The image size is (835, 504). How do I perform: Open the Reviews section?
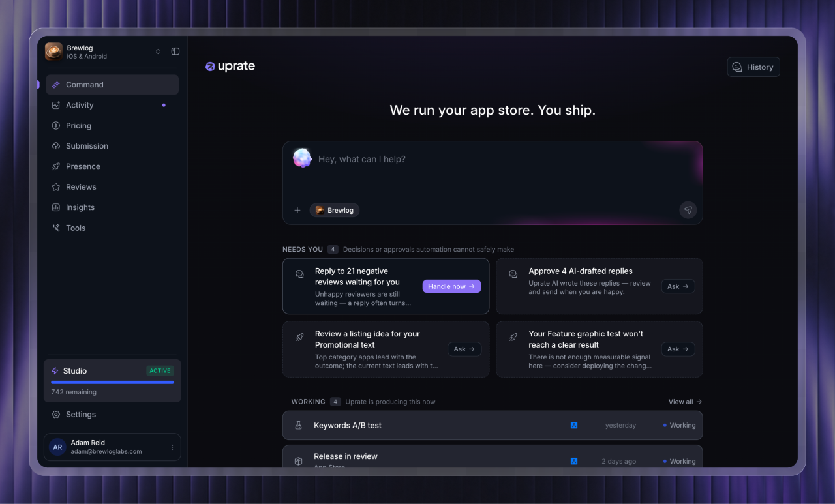point(112,187)
